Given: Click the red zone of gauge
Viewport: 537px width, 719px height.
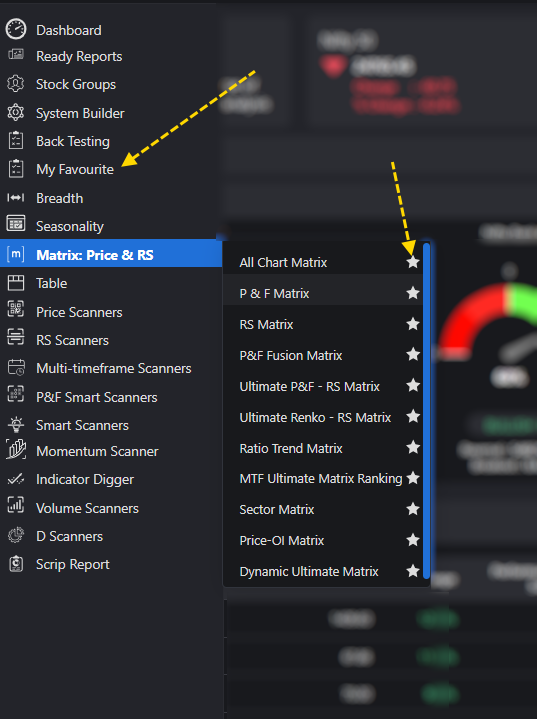Looking at the screenshot, I should [x=469, y=316].
